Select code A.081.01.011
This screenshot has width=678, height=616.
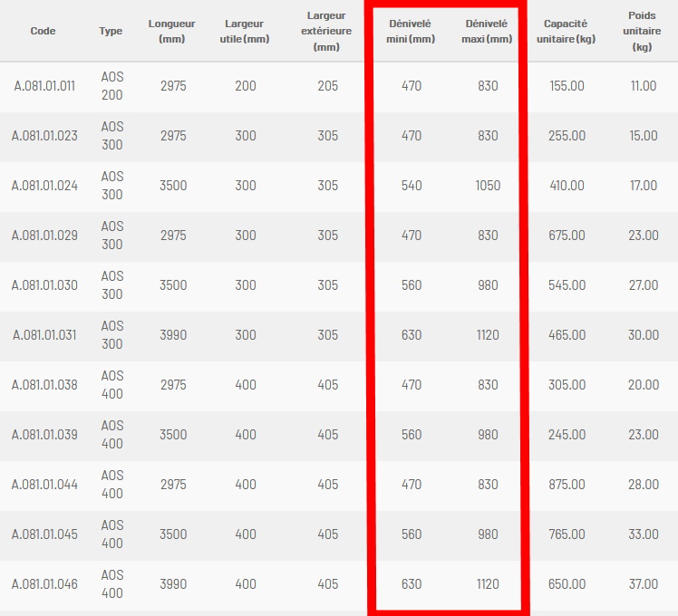44,86
